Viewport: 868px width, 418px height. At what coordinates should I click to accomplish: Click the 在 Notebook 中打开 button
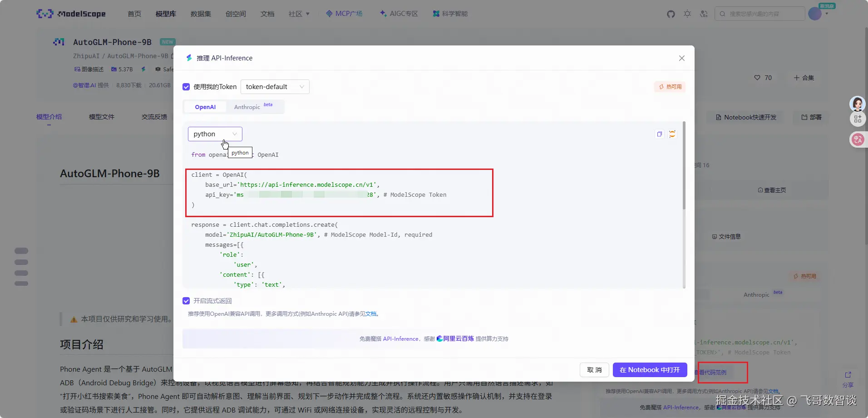[650, 370]
